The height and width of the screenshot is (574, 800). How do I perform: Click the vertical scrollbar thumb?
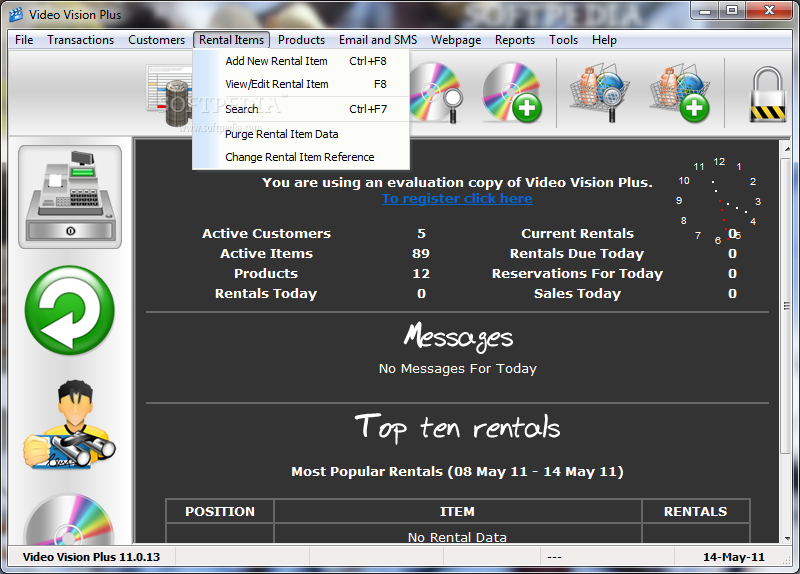[786, 306]
